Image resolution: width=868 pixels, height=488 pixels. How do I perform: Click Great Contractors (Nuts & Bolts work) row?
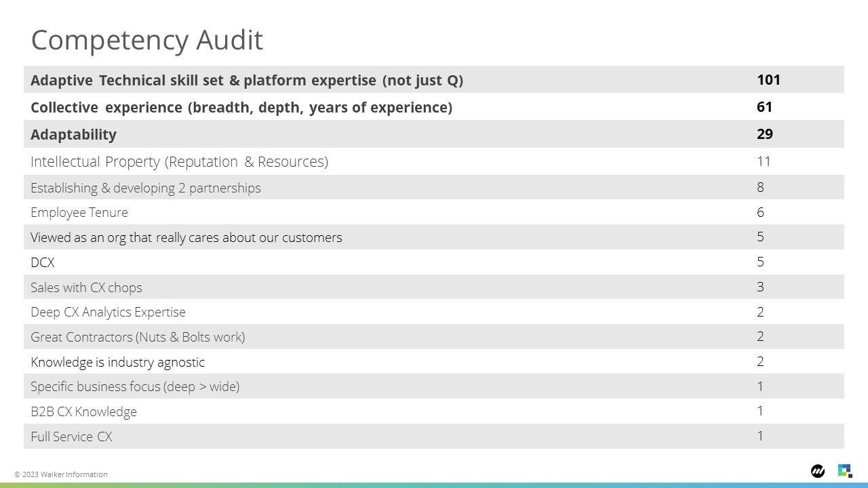(434, 337)
